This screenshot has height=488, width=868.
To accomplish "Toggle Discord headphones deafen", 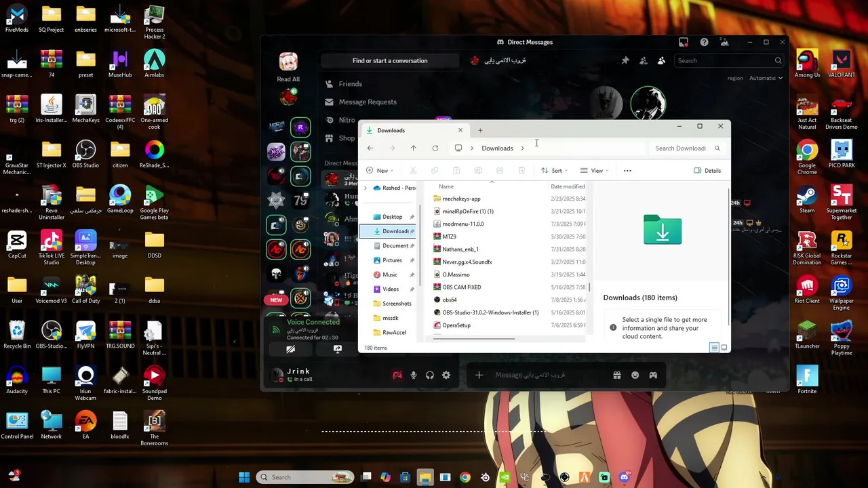I will pos(430,375).
